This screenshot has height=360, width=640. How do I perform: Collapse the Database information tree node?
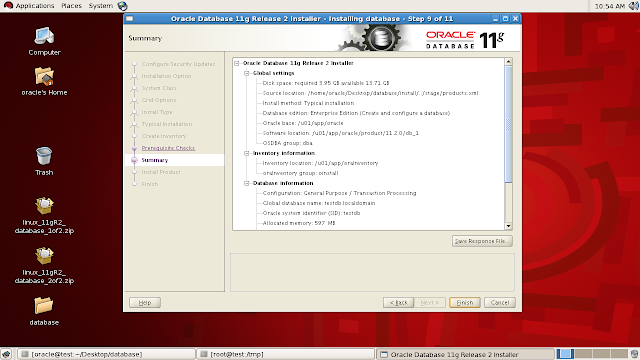[x=247, y=183]
